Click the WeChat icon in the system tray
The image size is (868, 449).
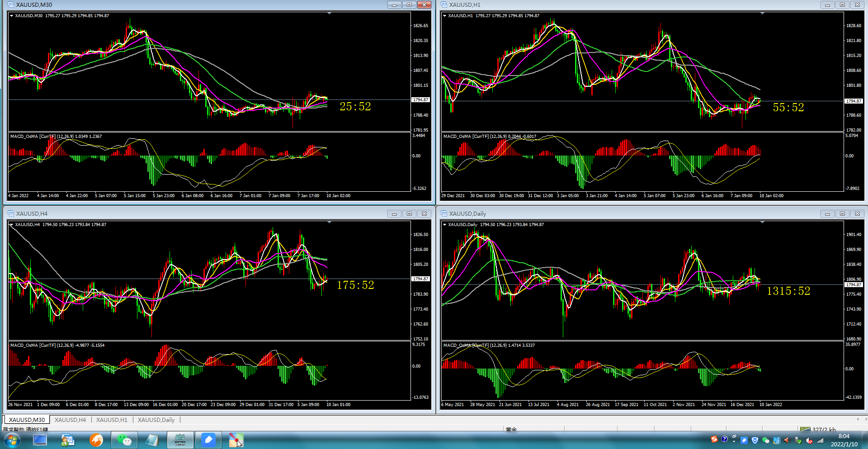(765, 440)
